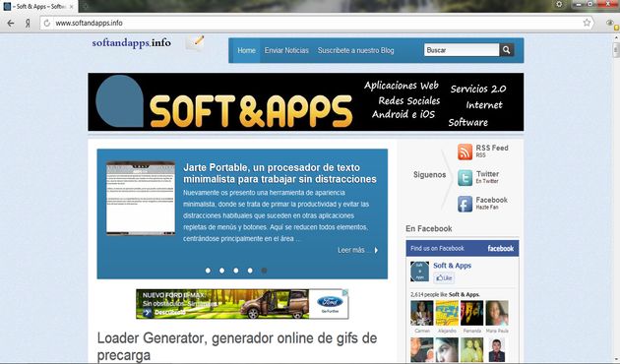620x364 pixels.
Task: Click the Buscar search input field
Action: pyautogui.click(x=462, y=50)
